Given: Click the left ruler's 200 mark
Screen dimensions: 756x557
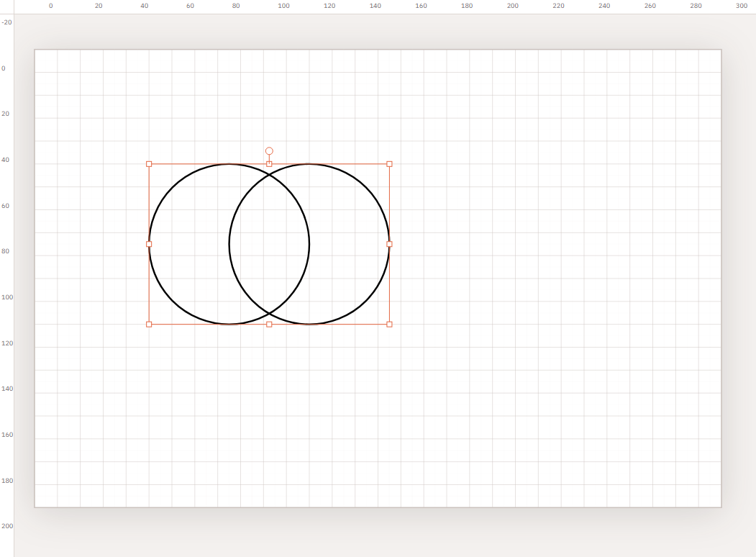Looking at the screenshot, I should point(7,525).
